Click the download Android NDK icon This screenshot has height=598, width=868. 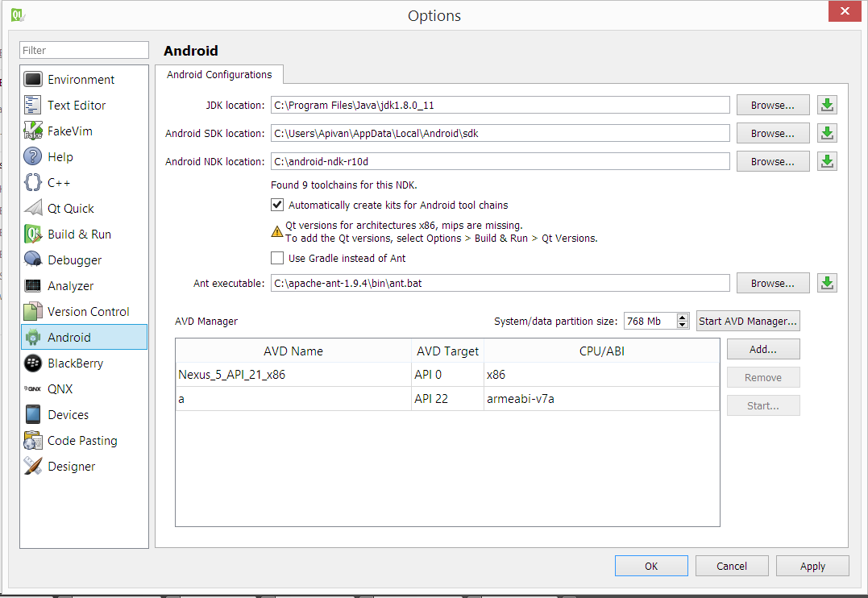tap(827, 161)
